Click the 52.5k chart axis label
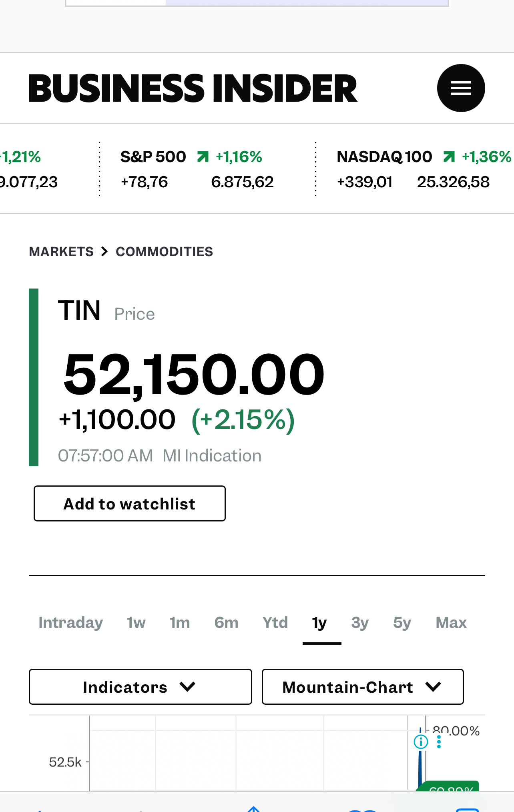Image resolution: width=514 pixels, height=812 pixels. [x=65, y=762]
